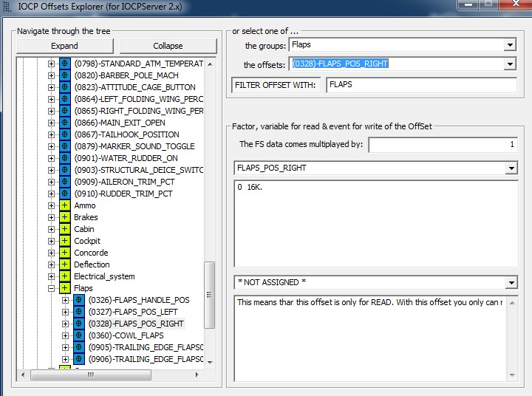This screenshot has width=532, height=396.
Task: Click the blue globe icon beside FLAPS_HANDLE_POS
Action: [79, 300]
